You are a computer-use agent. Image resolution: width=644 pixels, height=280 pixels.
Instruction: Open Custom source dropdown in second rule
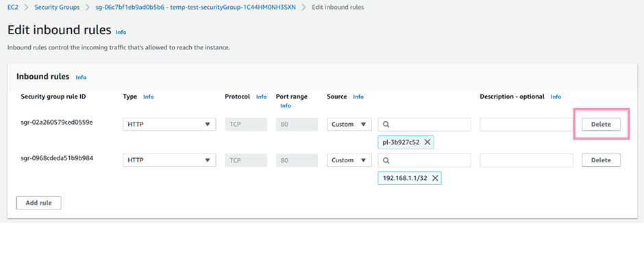click(x=349, y=160)
